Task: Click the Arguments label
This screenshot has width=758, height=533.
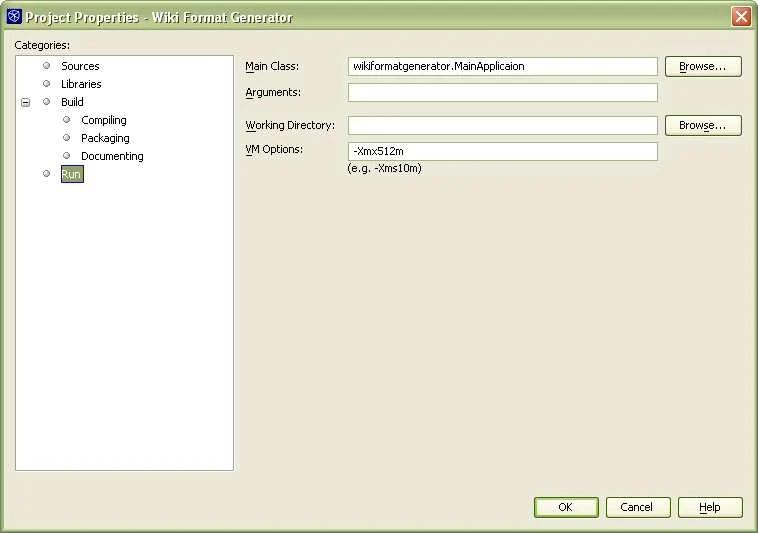Action: coord(273,92)
